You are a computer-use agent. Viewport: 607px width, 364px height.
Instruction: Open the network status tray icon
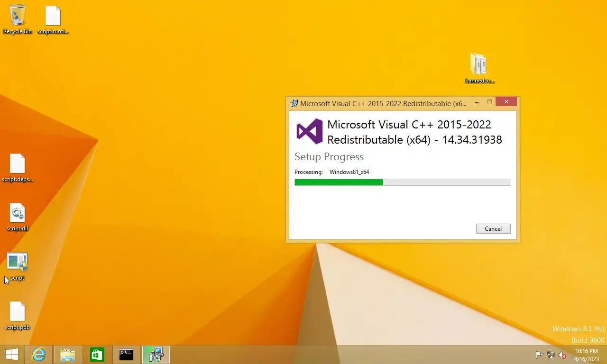(x=551, y=355)
